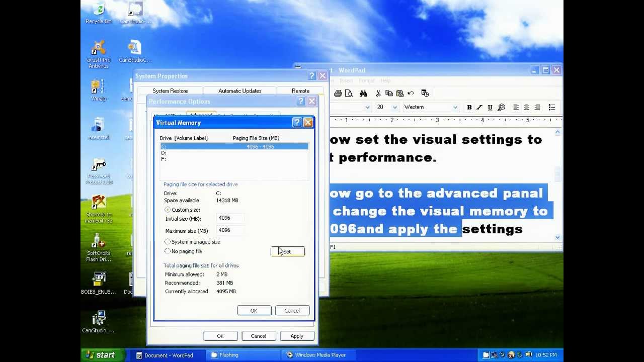This screenshot has height=362, width=644.
Task: Align text left in WordPad
Action: point(516,107)
